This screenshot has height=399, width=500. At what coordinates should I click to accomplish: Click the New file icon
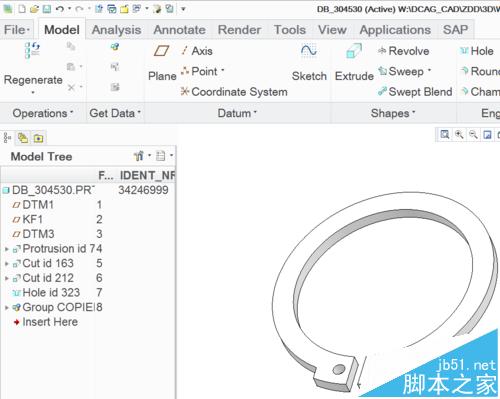(x=22, y=9)
